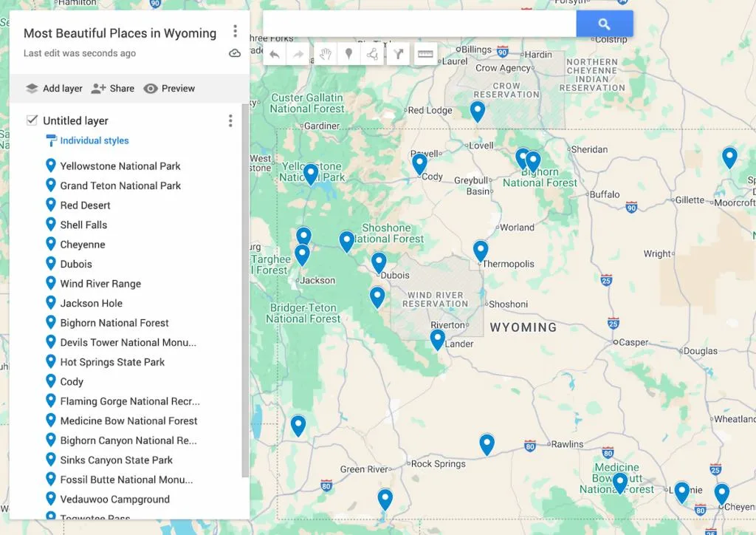Click the Shoshone National Forest pin

(347, 242)
